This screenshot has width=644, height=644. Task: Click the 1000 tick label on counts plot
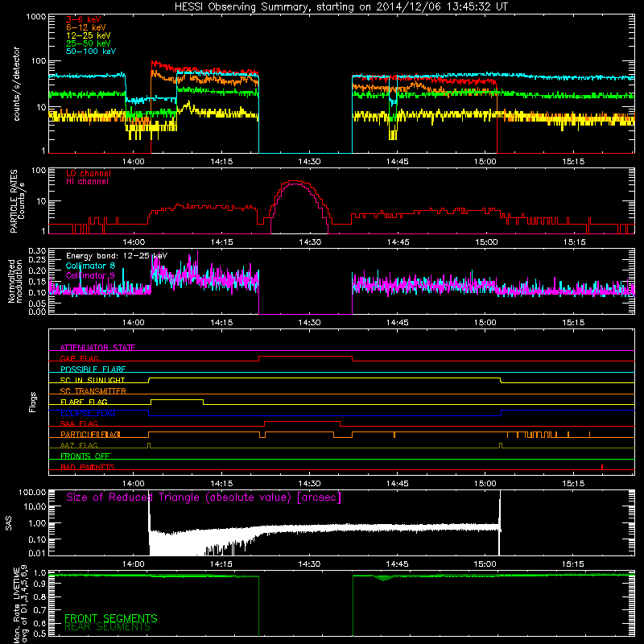35,17
